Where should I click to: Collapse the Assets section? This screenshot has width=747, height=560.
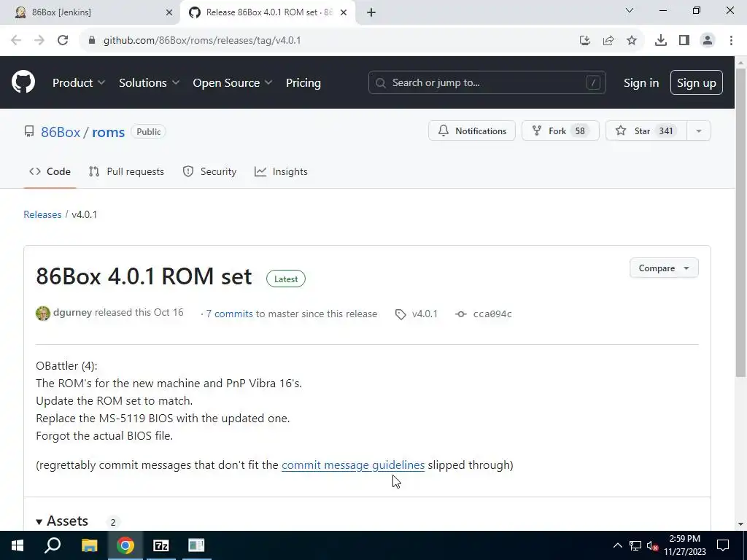pyautogui.click(x=62, y=521)
